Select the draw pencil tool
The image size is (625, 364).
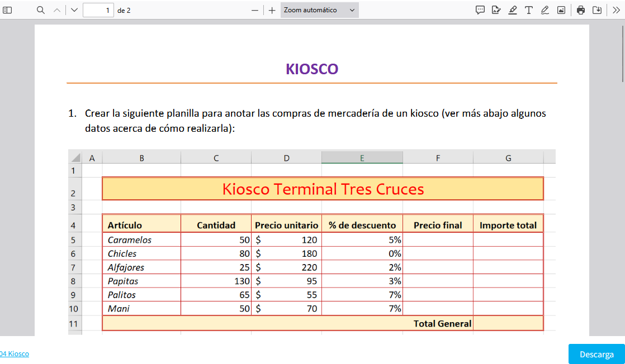click(x=544, y=10)
